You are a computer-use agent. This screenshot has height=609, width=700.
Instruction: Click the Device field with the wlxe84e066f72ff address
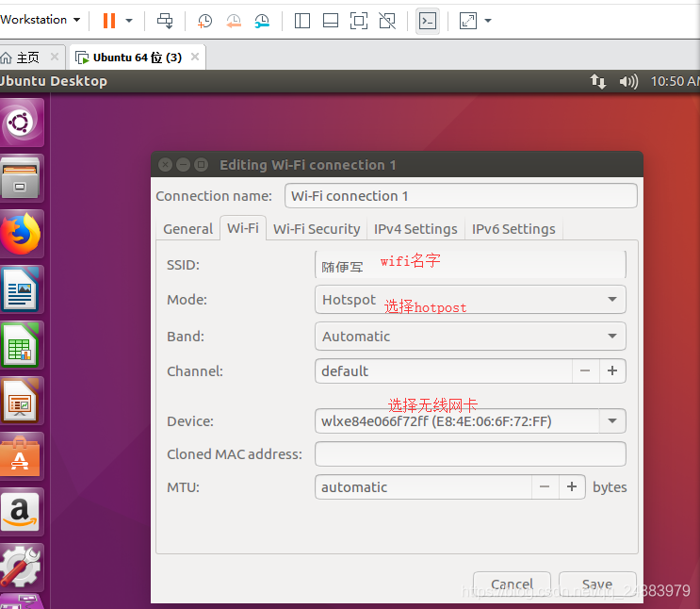click(x=457, y=420)
